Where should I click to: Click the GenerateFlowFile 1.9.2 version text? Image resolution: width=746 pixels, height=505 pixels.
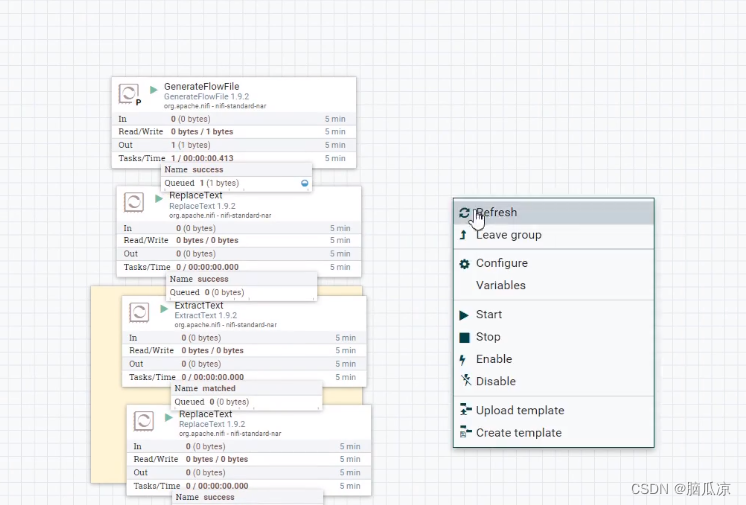coord(206,97)
